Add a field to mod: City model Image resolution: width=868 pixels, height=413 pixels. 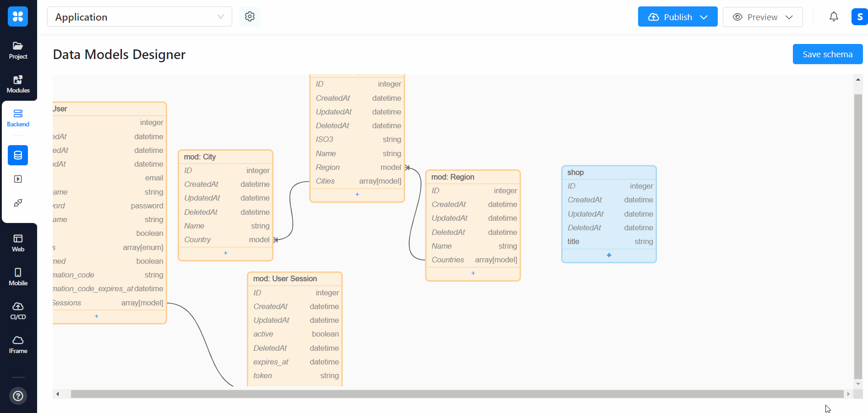[x=225, y=253]
